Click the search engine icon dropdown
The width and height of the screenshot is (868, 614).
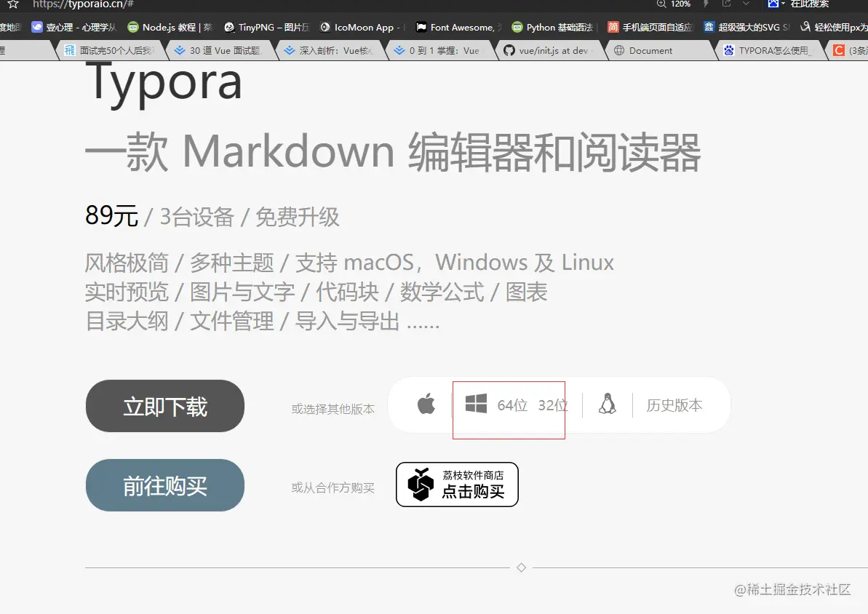[776, 4]
